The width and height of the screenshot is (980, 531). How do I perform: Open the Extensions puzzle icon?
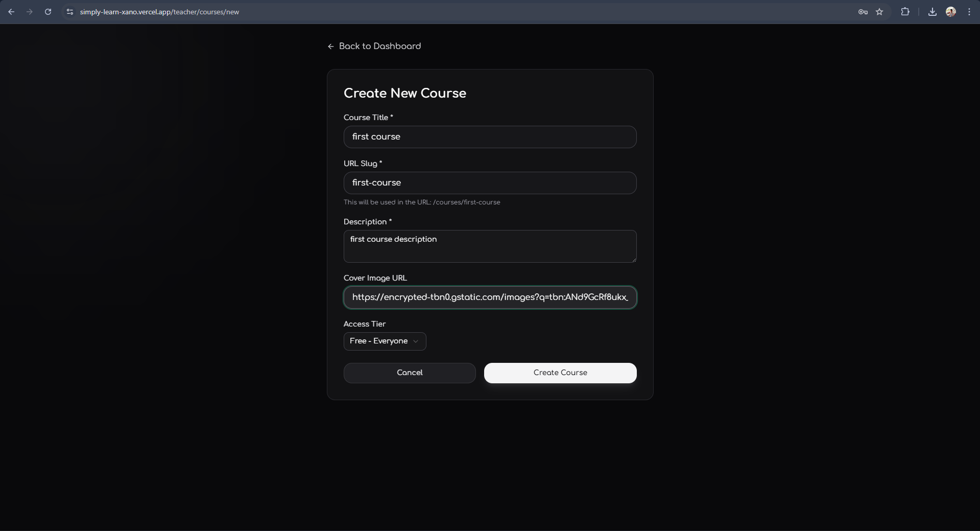[x=905, y=12]
